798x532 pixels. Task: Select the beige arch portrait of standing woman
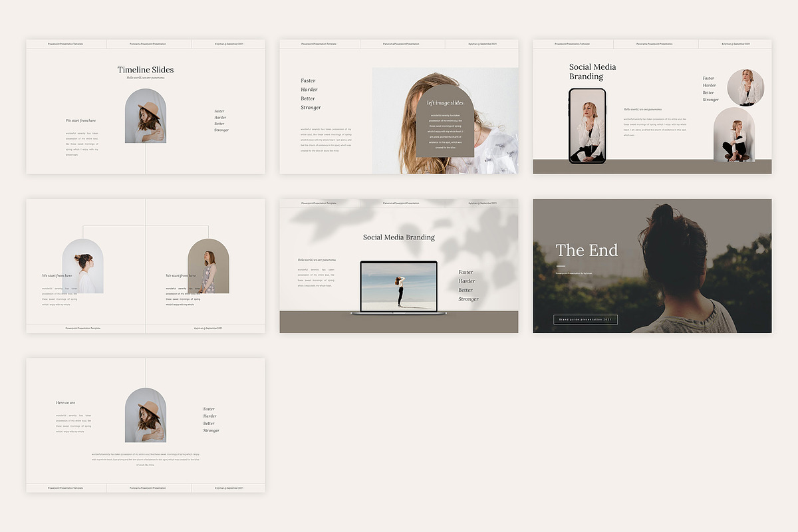tap(208, 266)
